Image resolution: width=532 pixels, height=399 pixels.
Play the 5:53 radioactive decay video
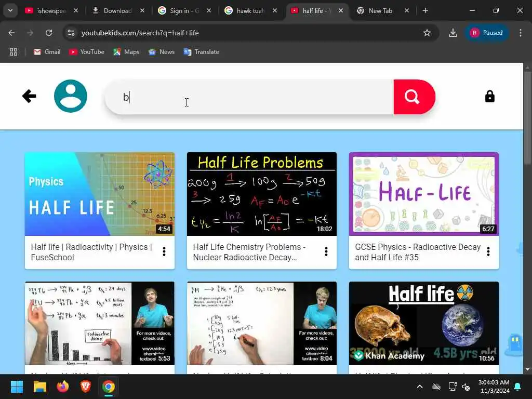100,323
